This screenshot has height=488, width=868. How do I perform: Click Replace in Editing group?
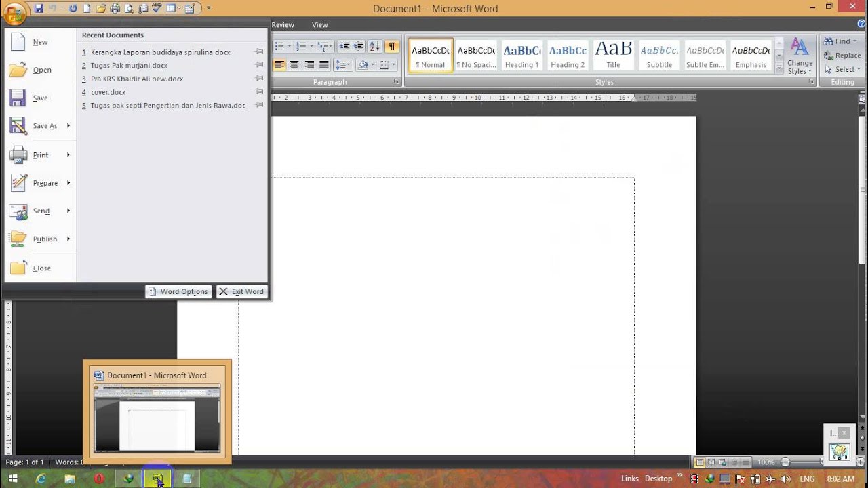pos(842,56)
